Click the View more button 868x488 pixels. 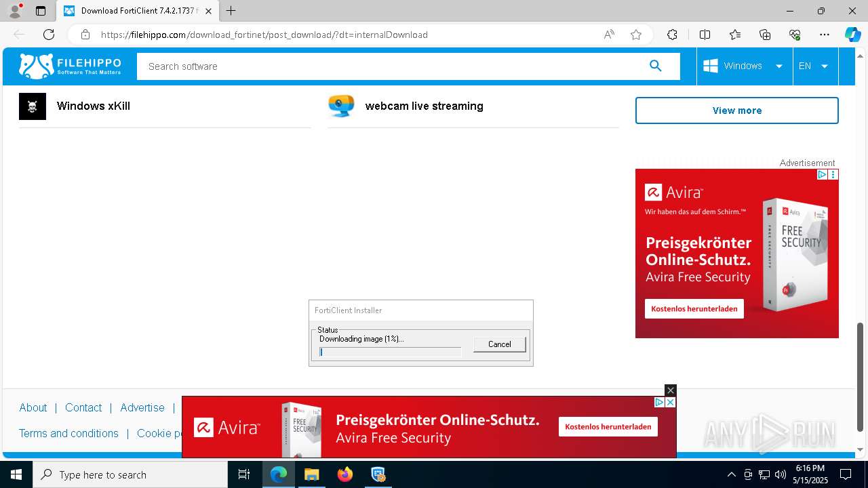[x=737, y=110]
